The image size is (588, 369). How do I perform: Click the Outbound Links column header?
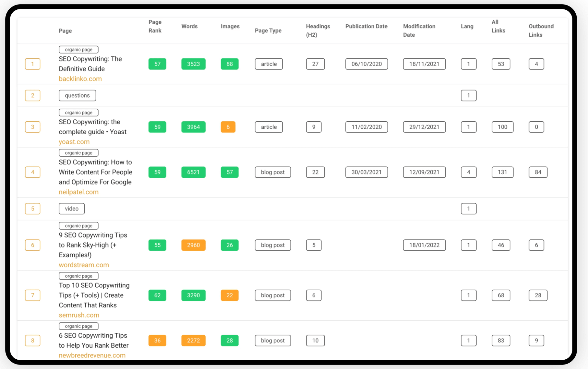pos(541,30)
